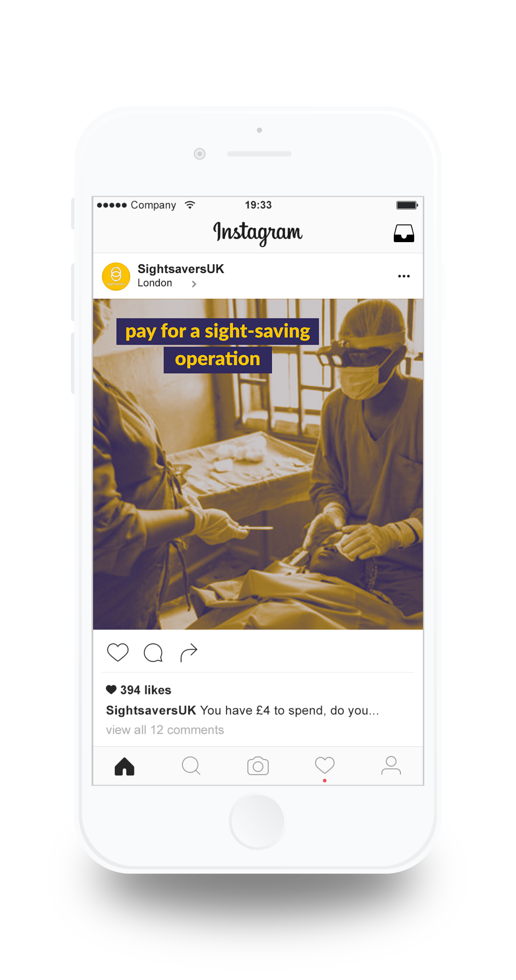The image size is (516, 980).
Task: Open the comment bubble icon
Action: 153,653
